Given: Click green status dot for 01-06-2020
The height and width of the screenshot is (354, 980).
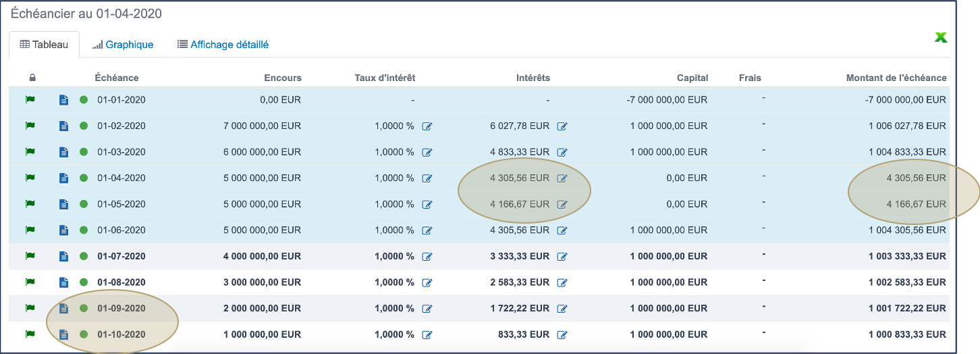Looking at the screenshot, I should pos(84,230).
